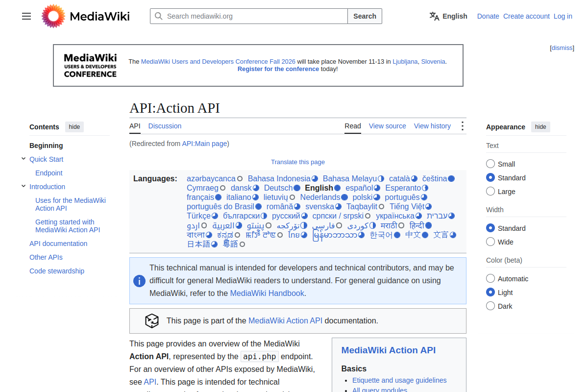Collapse the Quick Start contents section

tap(24, 159)
